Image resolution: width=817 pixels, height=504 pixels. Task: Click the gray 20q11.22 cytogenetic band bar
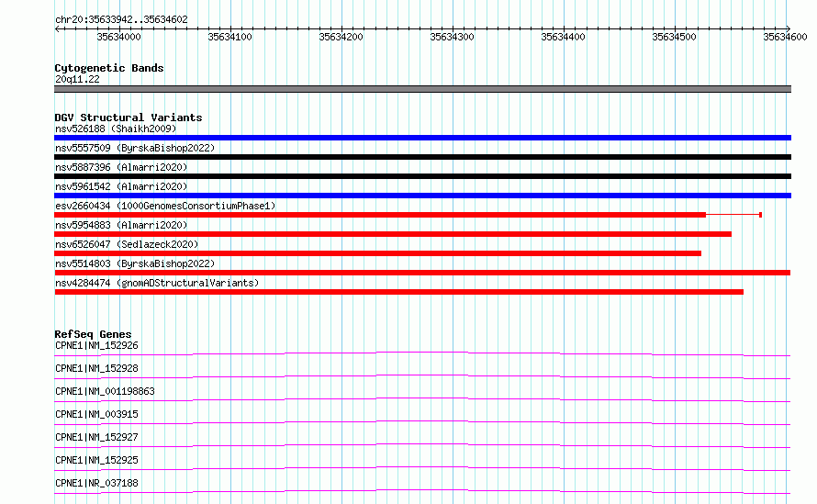click(422, 89)
